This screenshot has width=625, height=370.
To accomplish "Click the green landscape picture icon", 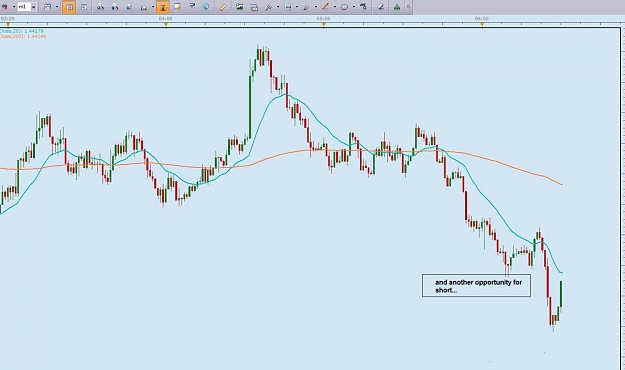I will tap(240, 6).
